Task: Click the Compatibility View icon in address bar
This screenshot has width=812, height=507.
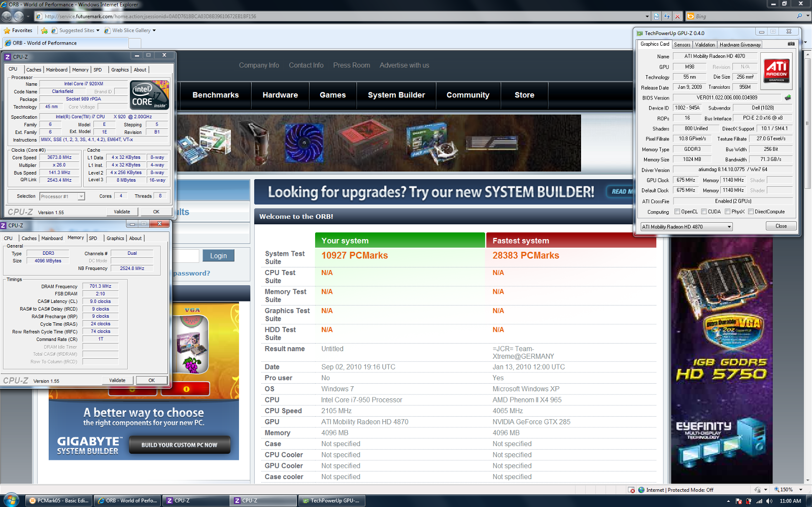Action: click(x=656, y=16)
